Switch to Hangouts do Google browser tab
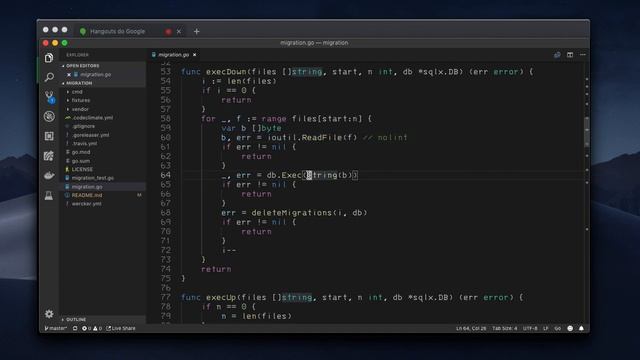The width and height of the screenshot is (640, 360). tap(117, 31)
